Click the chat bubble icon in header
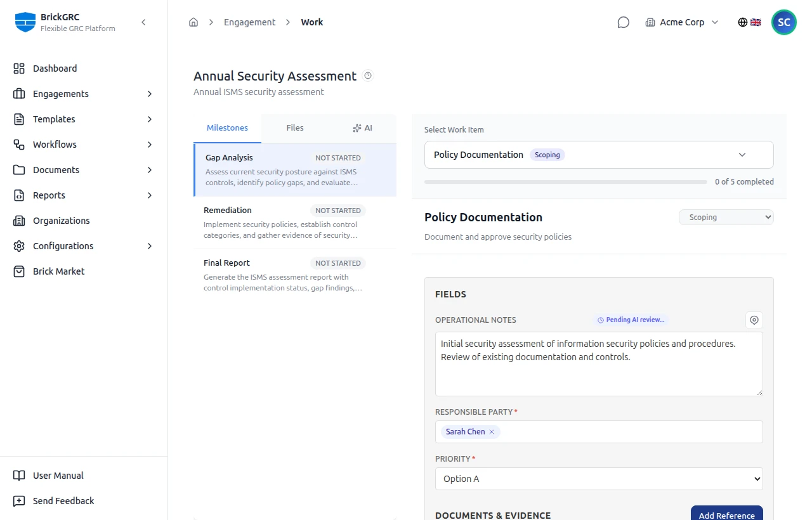812x520 pixels. (623, 22)
